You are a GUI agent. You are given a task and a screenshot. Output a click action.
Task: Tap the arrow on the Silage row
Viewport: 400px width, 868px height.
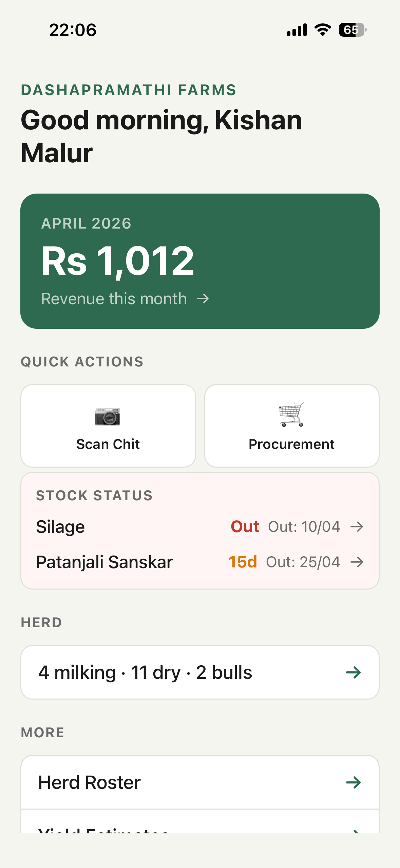pyautogui.click(x=357, y=527)
